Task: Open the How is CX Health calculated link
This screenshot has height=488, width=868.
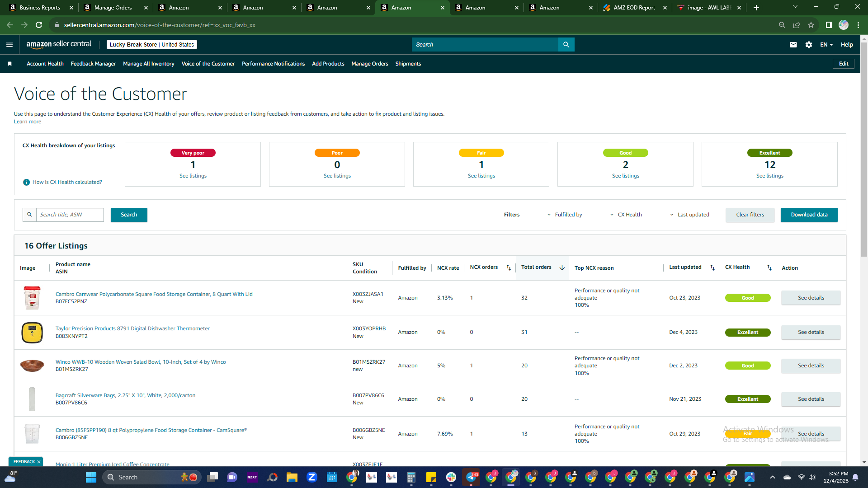Action: click(67, 182)
